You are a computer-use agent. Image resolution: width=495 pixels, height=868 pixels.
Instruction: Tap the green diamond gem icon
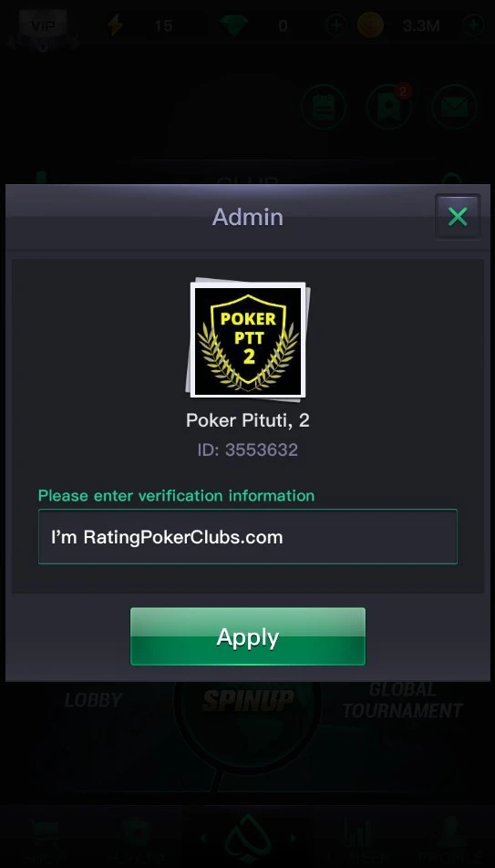[x=233, y=26]
